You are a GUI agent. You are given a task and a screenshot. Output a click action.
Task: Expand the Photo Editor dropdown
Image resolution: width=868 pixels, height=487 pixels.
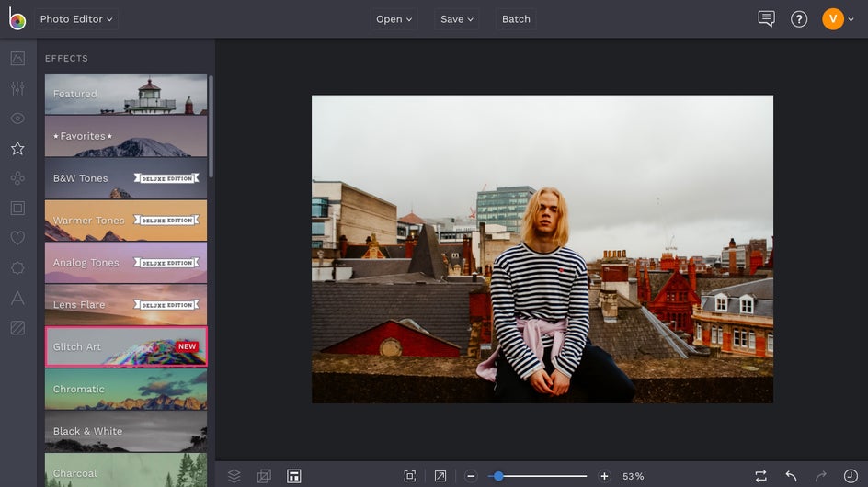76,19
